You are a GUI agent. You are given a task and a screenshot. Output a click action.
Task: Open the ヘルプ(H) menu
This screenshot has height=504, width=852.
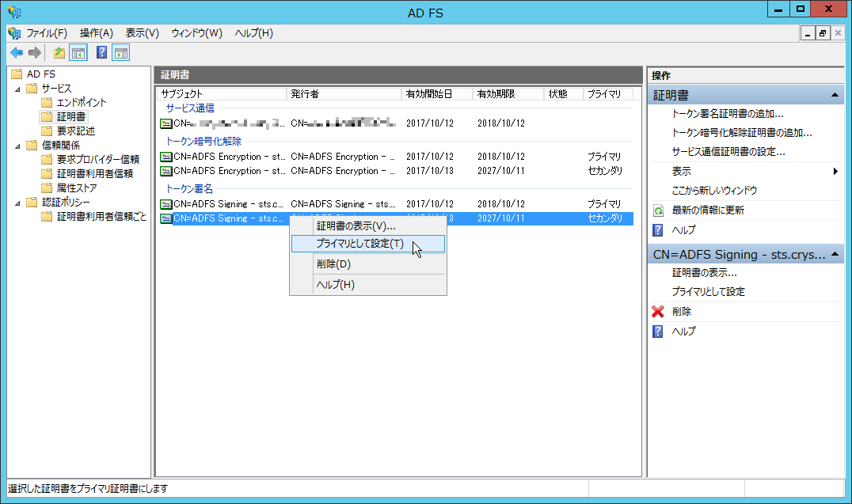(x=253, y=33)
